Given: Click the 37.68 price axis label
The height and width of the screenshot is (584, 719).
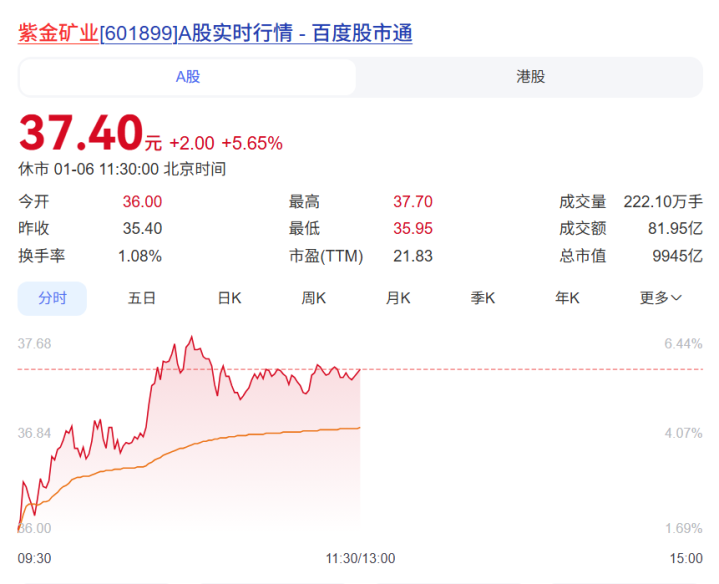Looking at the screenshot, I should [34, 343].
